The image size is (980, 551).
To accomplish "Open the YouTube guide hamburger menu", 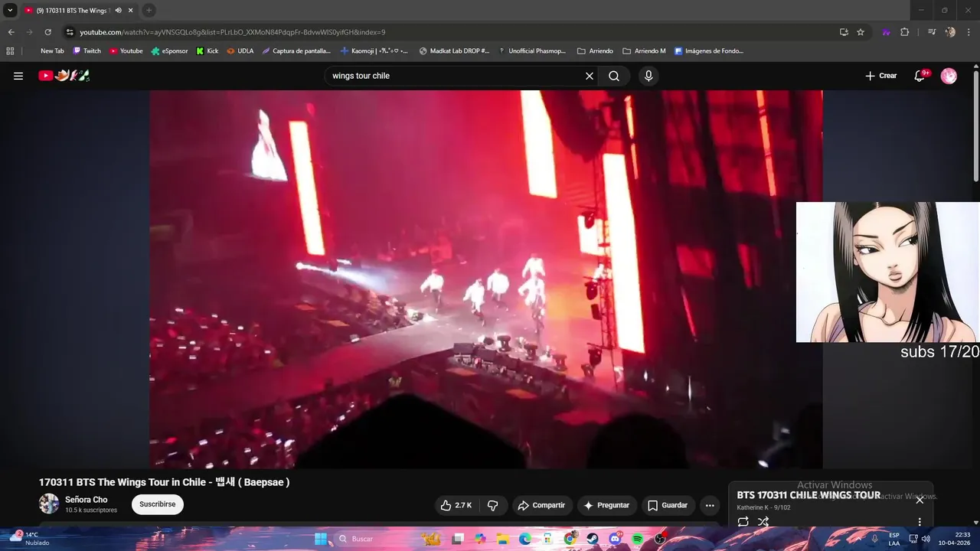I will click(18, 76).
